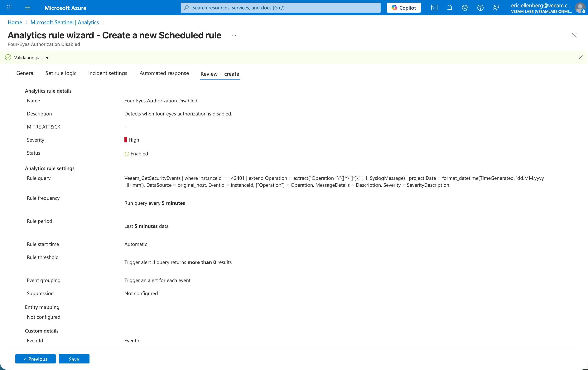Open more options next to the wizard title
588x370 pixels.
coord(234,35)
